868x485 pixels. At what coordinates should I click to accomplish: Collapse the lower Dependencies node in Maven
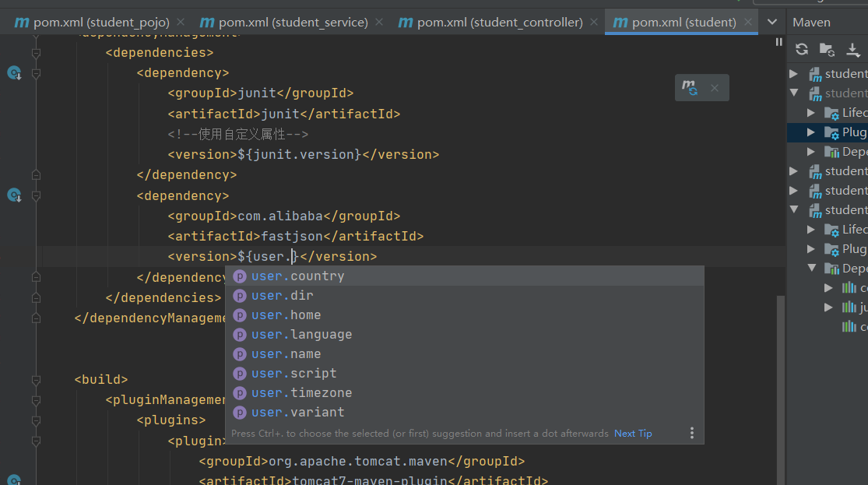coord(811,268)
